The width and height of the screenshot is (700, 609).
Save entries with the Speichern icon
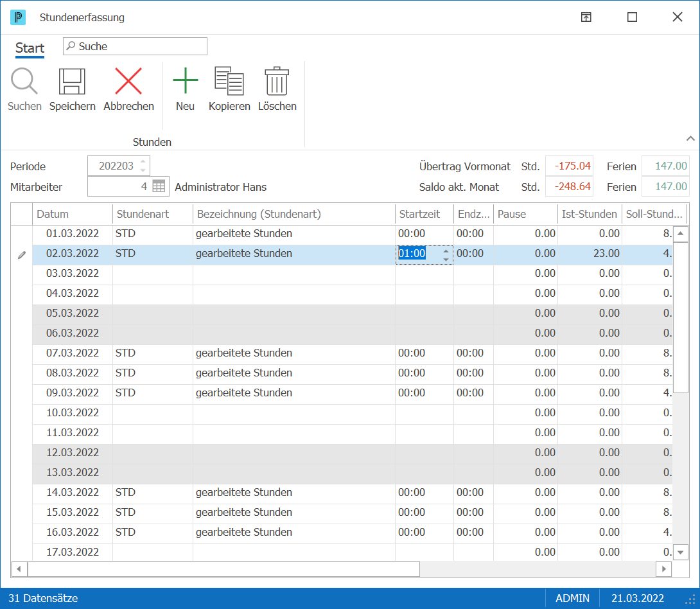click(x=72, y=81)
